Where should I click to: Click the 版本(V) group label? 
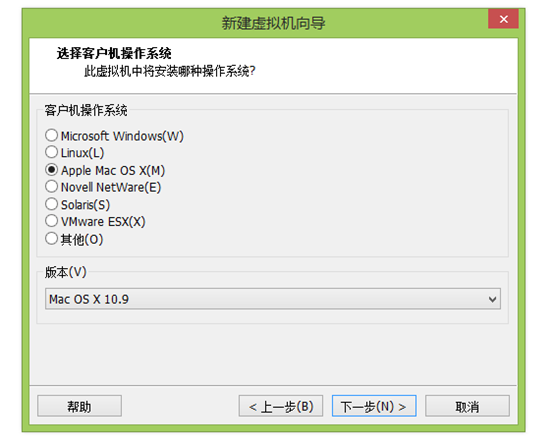(66, 272)
